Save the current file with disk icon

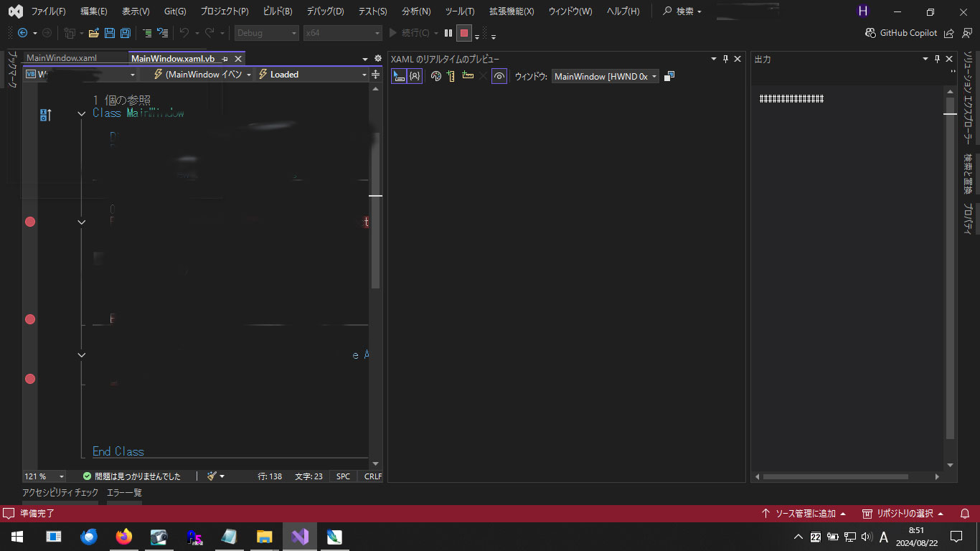click(110, 33)
